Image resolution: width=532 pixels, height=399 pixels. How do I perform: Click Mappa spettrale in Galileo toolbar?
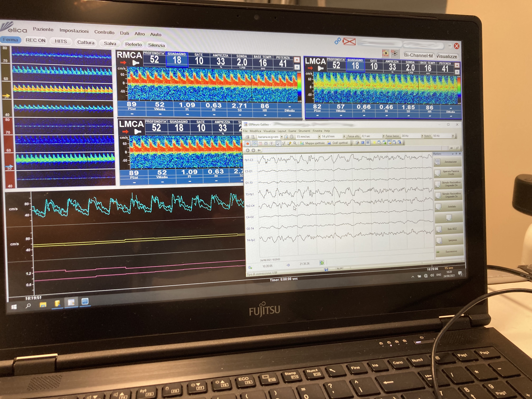point(312,143)
